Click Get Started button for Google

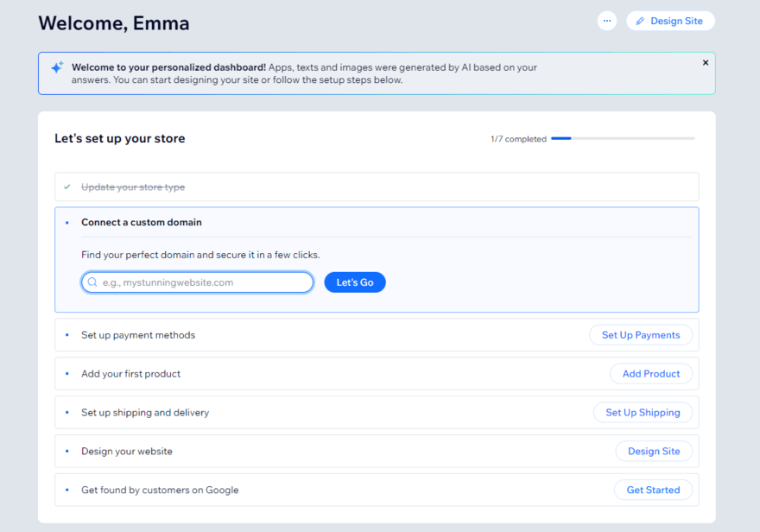653,490
